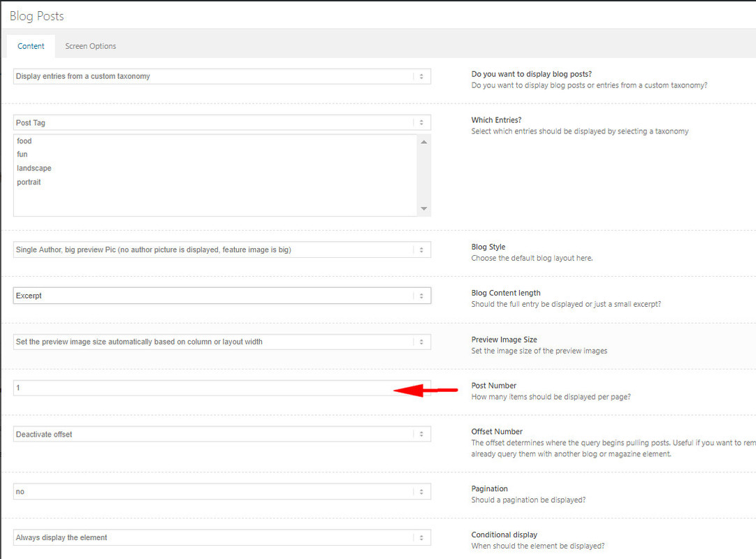Select the 'food' tag entry
Screen dimensions: 756x559
coord(24,141)
